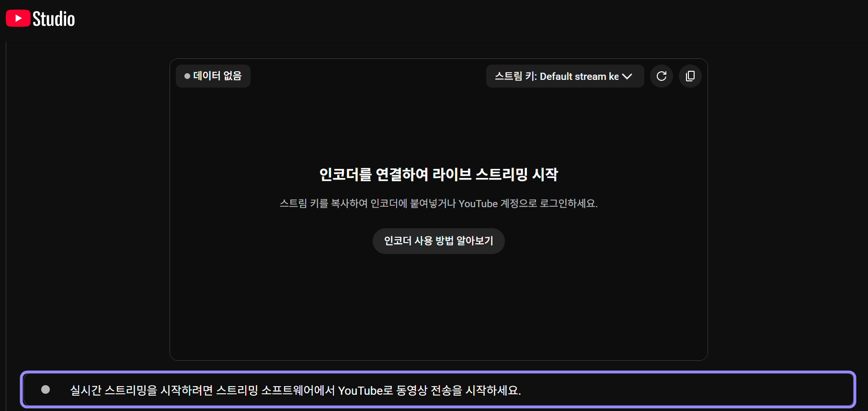868x411 pixels.
Task: Click the bottom message 실시간 스트리밍을 시작하려면
Action: [x=142, y=390]
